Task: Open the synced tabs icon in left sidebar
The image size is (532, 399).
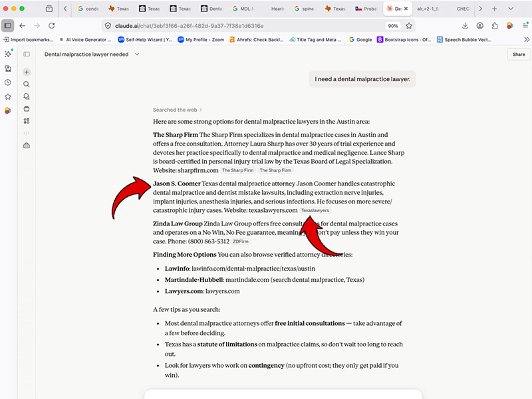Action: click(x=8, y=68)
